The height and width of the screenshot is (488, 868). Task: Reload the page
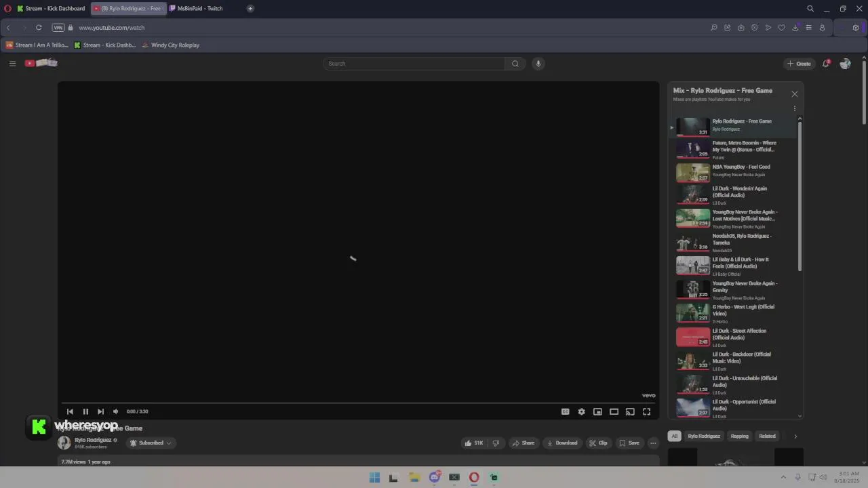pos(39,28)
